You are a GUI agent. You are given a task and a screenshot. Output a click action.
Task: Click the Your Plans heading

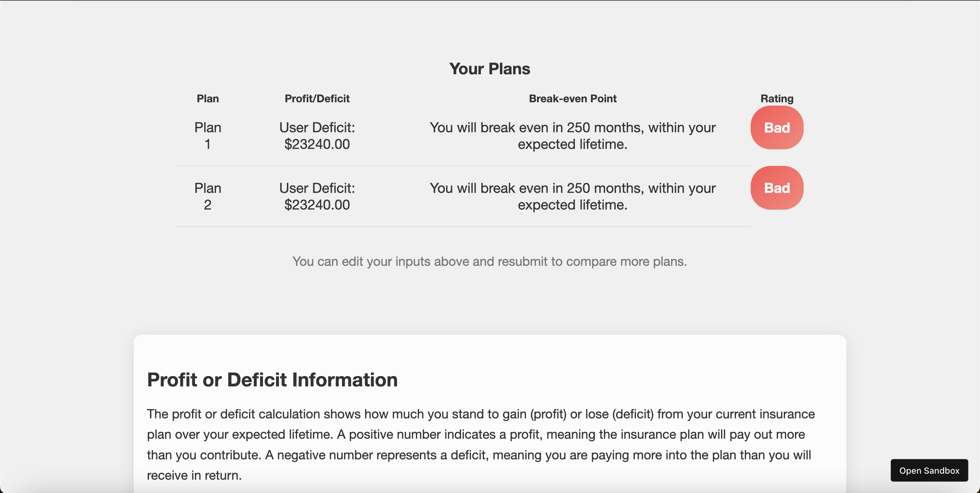tap(489, 69)
